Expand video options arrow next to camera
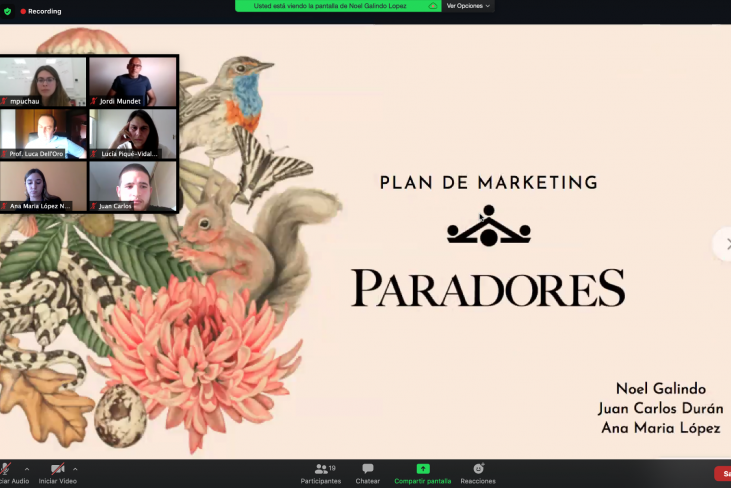The width and height of the screenshot is (731, 488). point(75,468)
